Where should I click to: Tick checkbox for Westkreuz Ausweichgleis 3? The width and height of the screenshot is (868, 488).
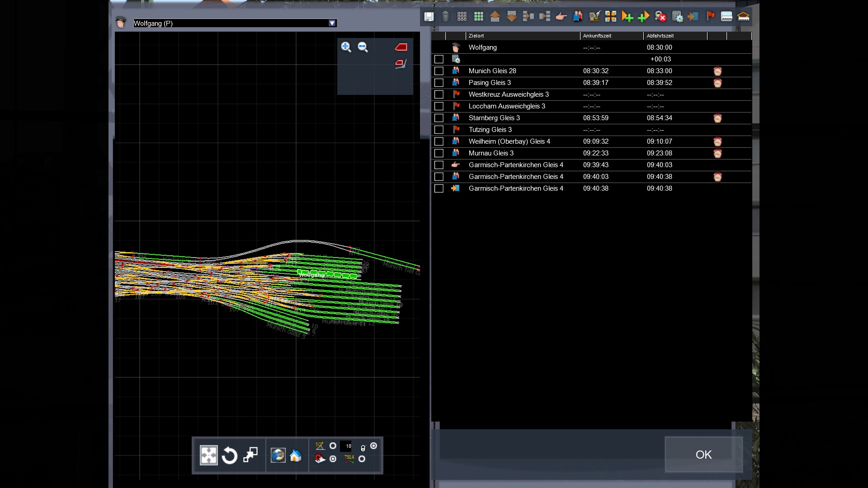pos(439,94)
